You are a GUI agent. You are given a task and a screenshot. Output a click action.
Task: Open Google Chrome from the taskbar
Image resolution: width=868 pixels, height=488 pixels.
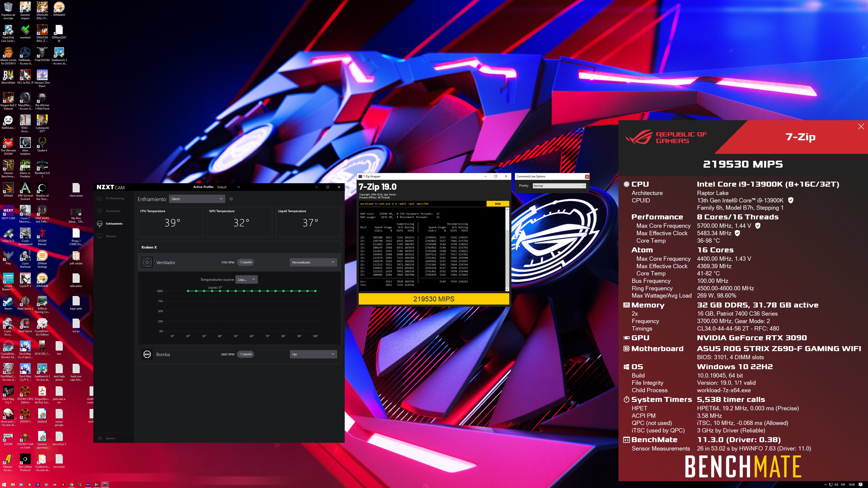point(71,485)
